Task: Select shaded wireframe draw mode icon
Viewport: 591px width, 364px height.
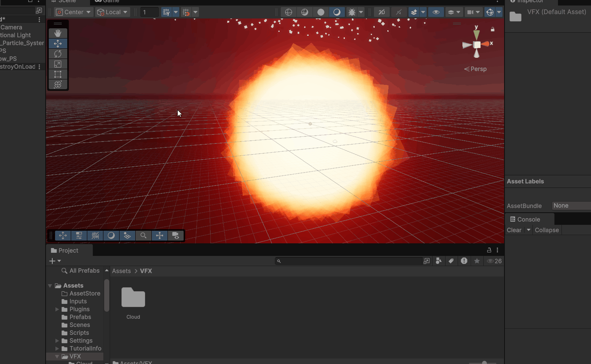Action: (x=305, y=12)
